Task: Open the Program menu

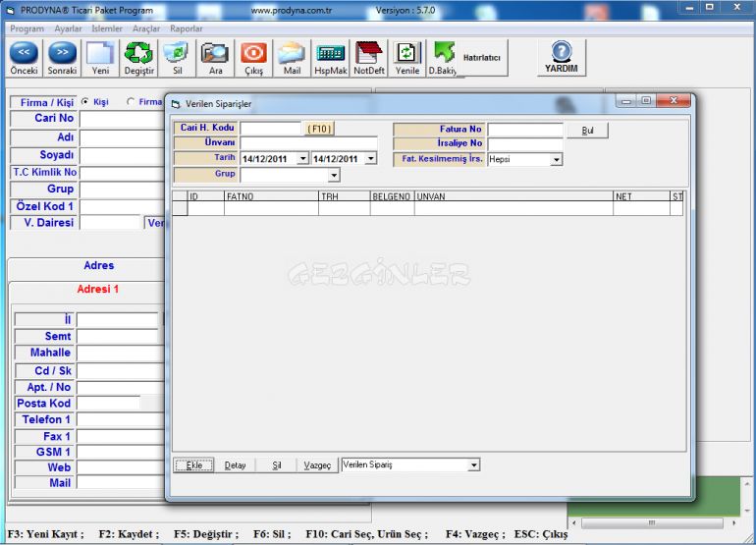Action: pyautogui.click(x=27, y=28)
